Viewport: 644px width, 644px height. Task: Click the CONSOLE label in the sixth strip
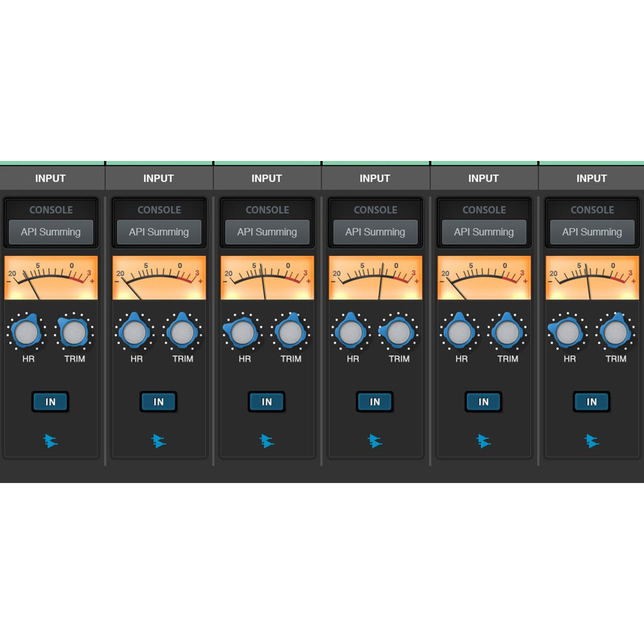coord(592,210)
